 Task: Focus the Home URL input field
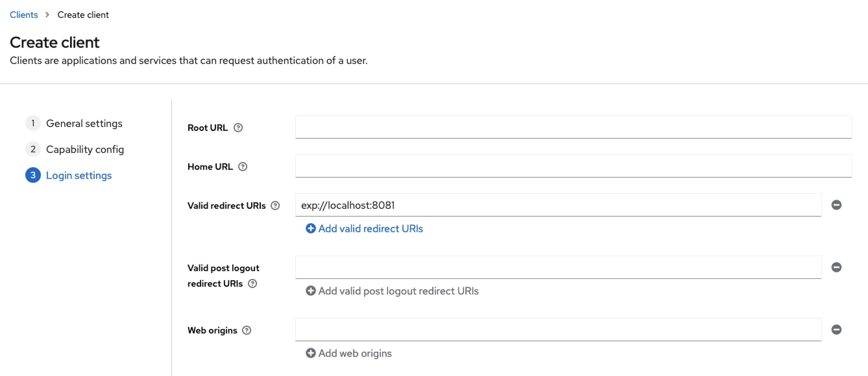(x=573, y=166)
